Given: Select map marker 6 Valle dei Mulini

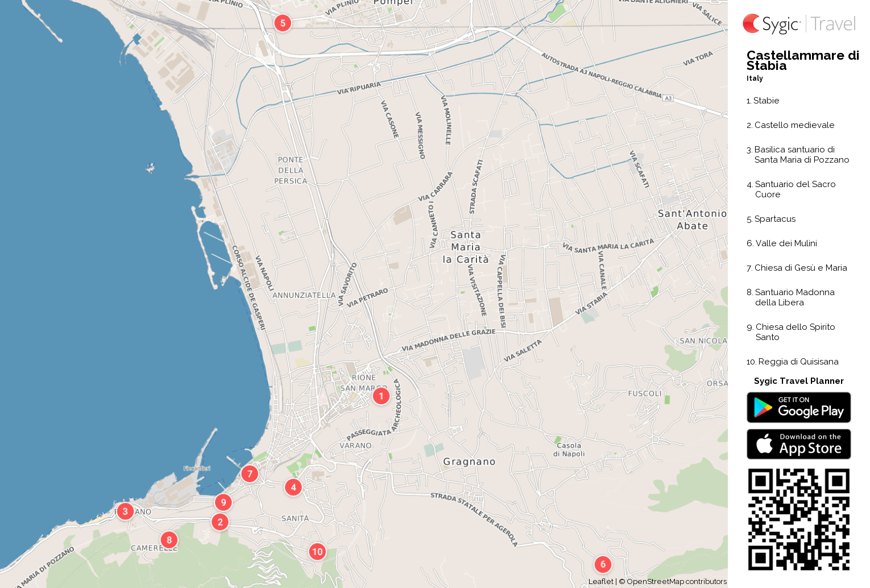Looking at the screenshot, I should (603, 565).
